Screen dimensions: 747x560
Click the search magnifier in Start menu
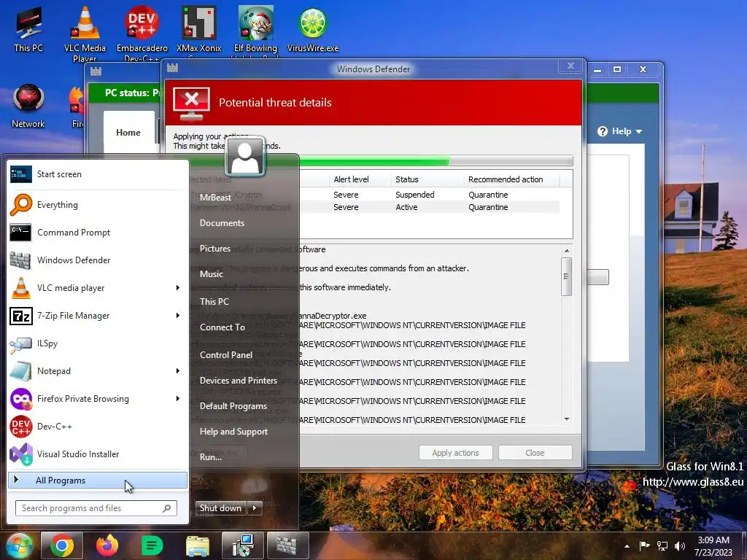click(x=167, y=508)
